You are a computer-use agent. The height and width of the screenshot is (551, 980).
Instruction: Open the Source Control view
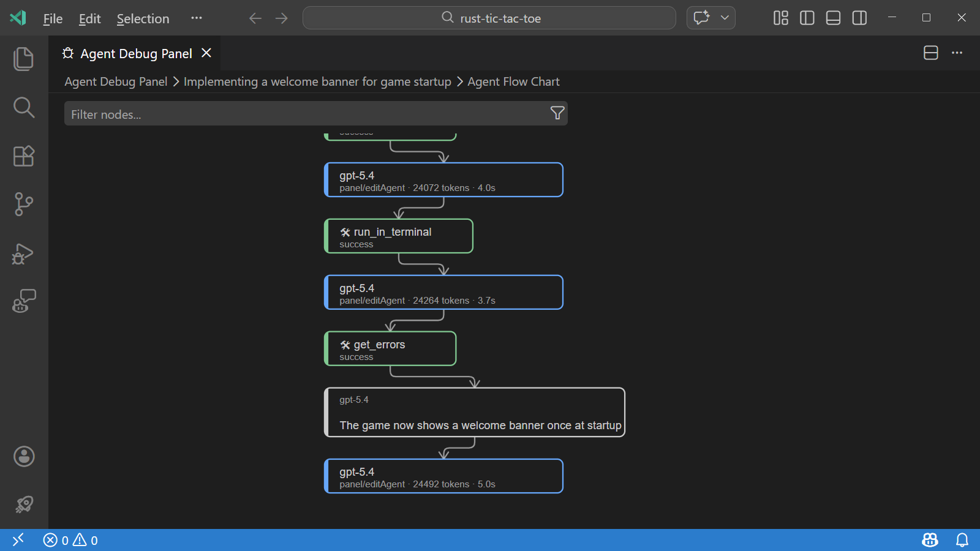tap(23, 204)
